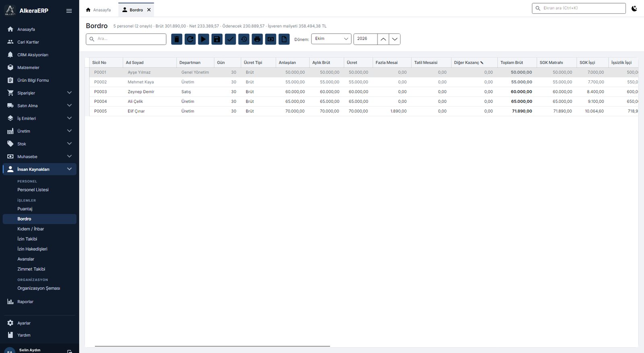Collapse the İnsan Kaynakları sidebar menu
The image size is (644, 353).
[x=39, y=169]
